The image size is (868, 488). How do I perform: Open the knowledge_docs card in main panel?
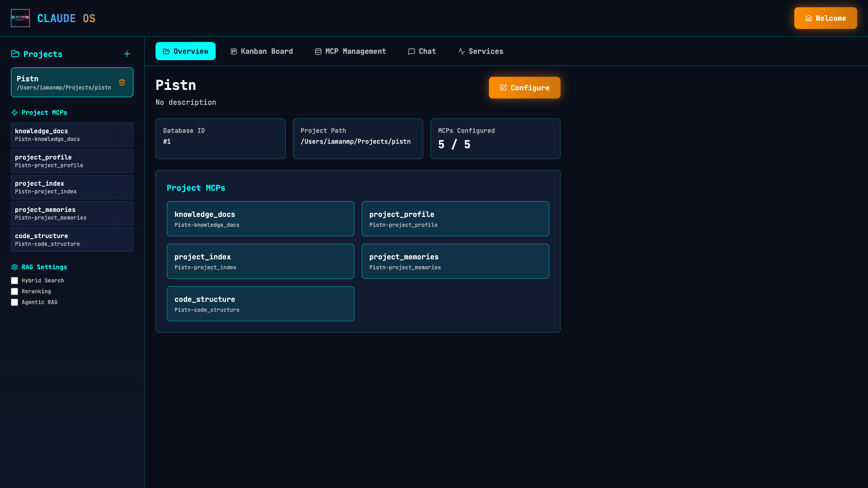[260, 219]
